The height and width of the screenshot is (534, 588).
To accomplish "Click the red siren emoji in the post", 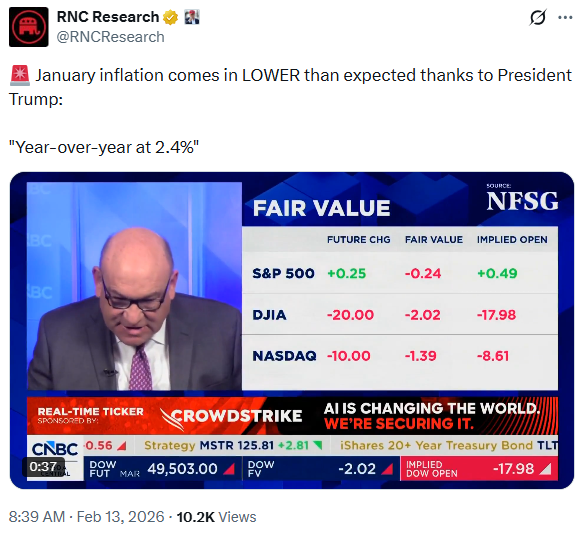I will point(20,75).
